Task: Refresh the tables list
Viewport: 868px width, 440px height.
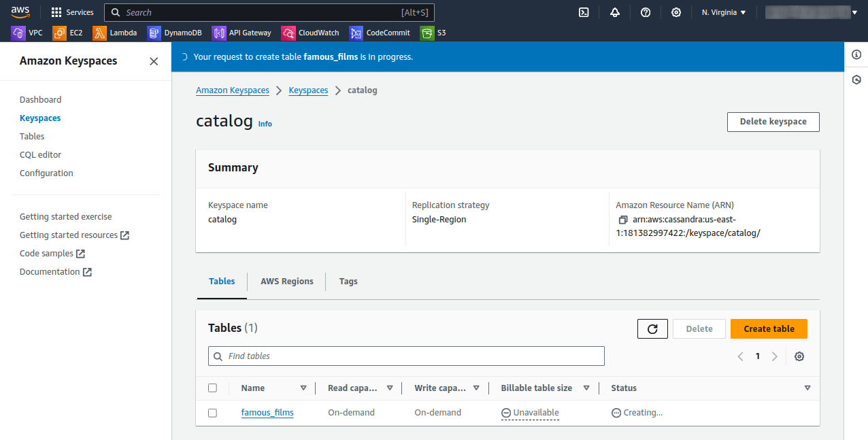Action: 652,328
